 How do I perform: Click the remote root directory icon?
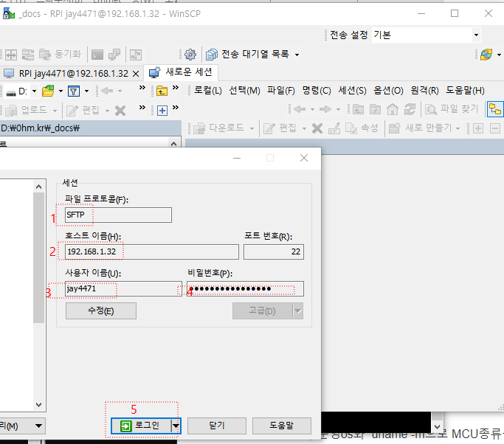tap(375, 110)
